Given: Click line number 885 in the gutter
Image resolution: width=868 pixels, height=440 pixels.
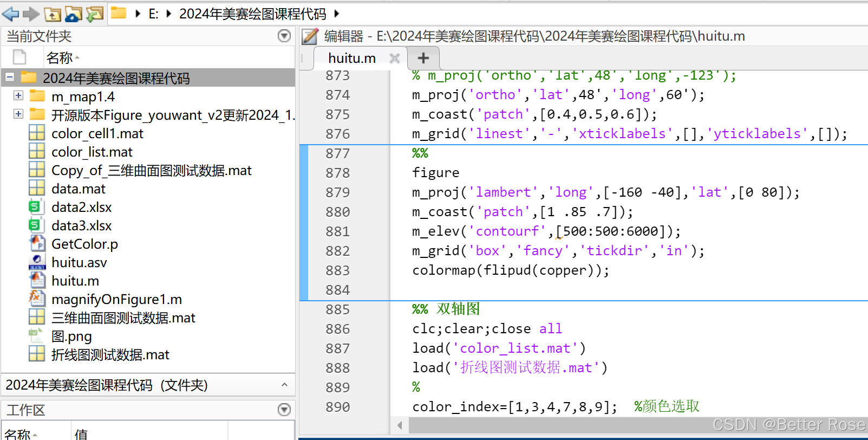Looking at the screenshot, I should coord(338,309).
